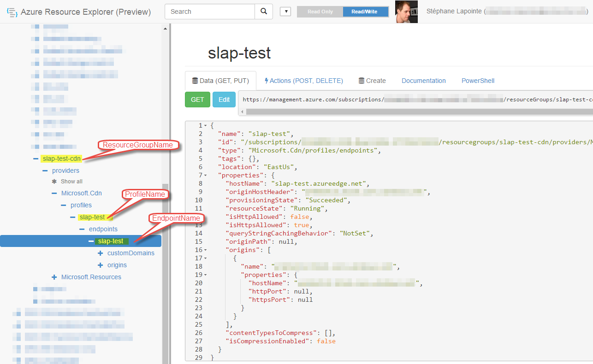Collapse the slap-test-cdn resource group node

tap(36, 159)
